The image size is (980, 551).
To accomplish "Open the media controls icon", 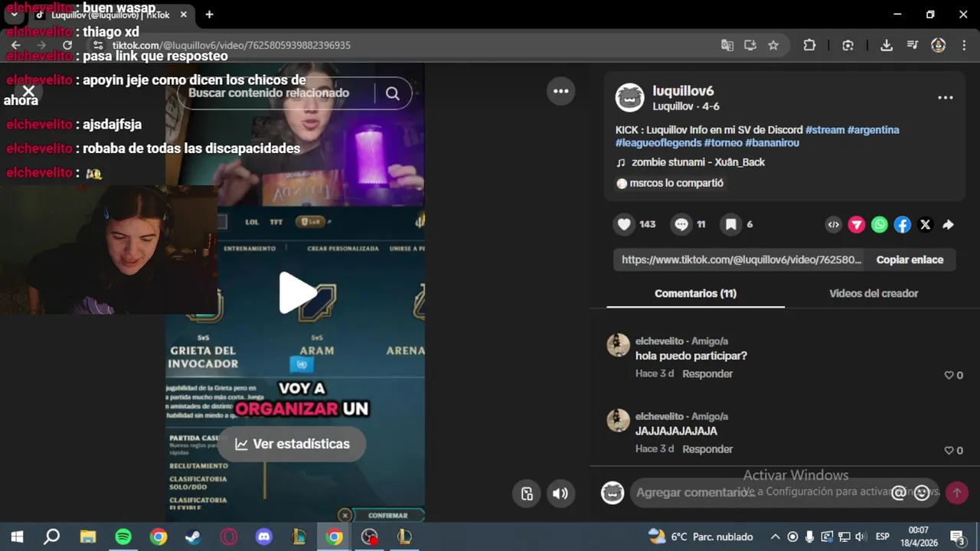I will click(913, 45).
